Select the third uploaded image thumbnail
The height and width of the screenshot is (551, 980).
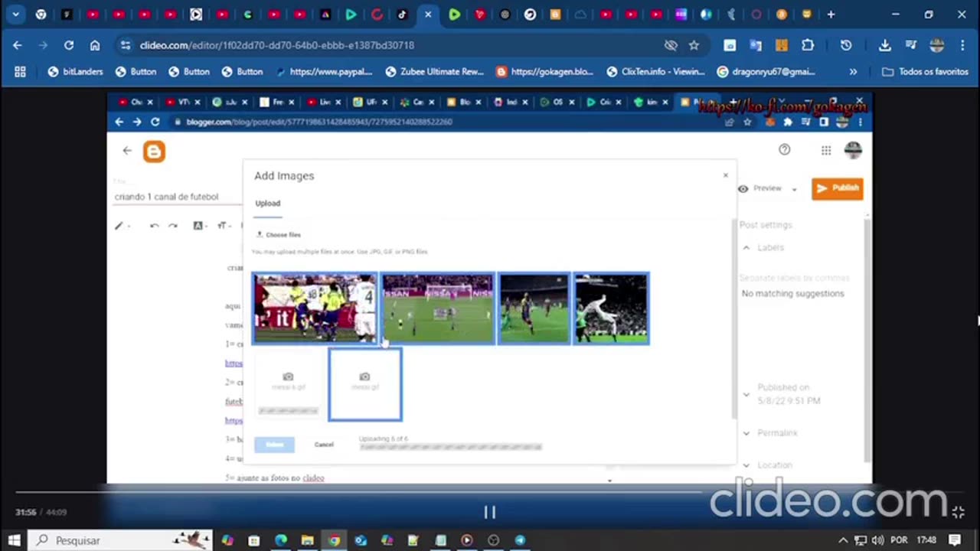[x=534, y=308]
